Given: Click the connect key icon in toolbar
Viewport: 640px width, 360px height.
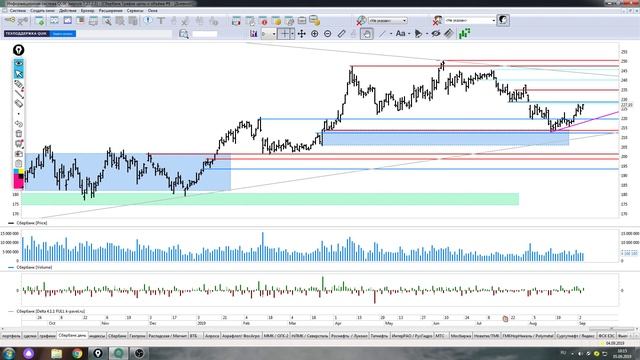Looking at the screenshot, I should (x=10, y=20).
